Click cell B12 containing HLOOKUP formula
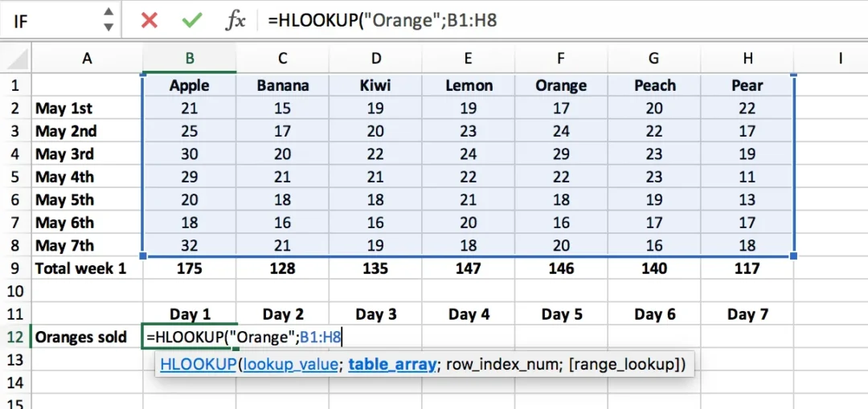 (x=190, y=337)
